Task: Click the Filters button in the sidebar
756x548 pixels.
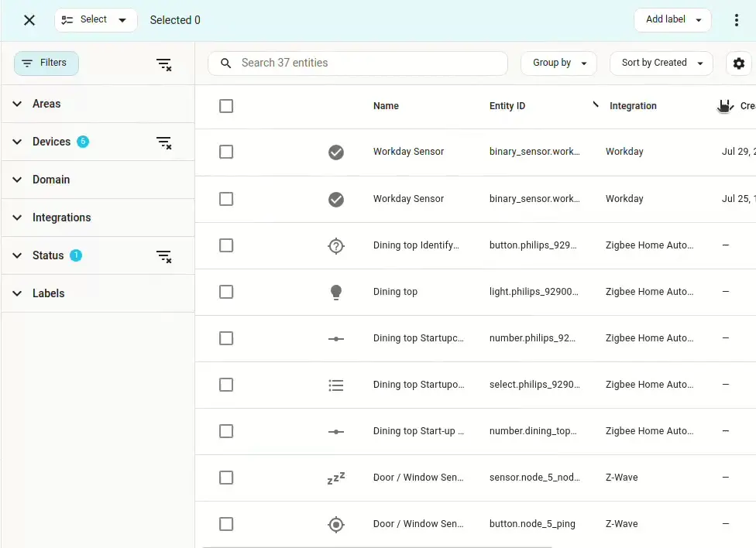Action: coord(46,63)
